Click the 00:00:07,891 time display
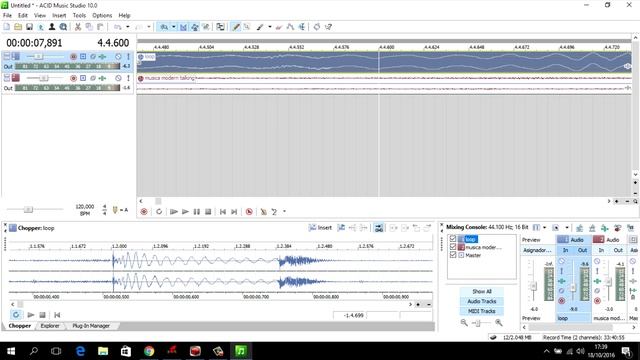 34,43
